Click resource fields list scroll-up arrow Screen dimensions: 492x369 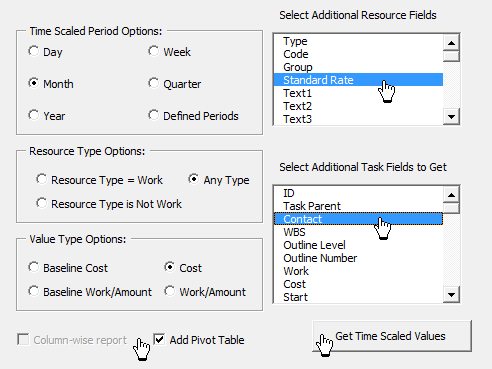click(451, 43)
